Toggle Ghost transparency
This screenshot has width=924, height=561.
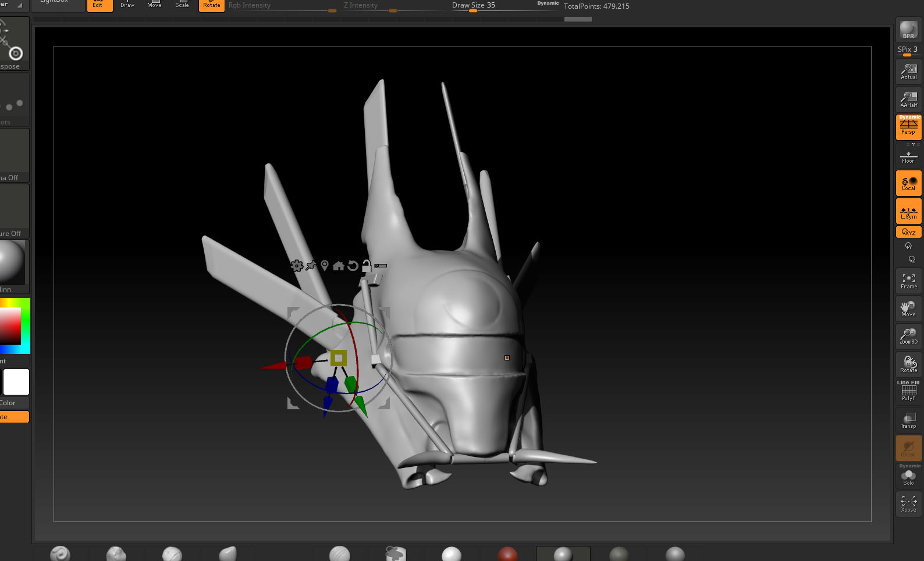tap(908, 448)
